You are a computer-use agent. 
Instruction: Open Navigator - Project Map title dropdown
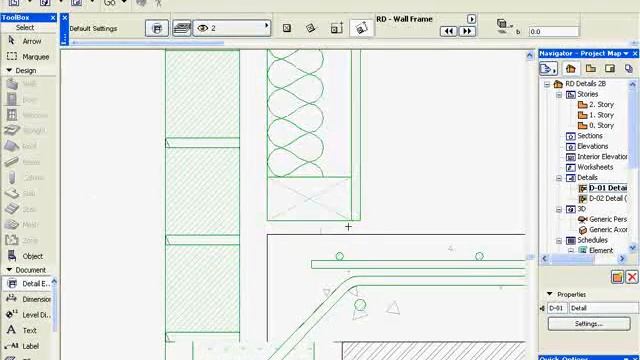(626, 53)
